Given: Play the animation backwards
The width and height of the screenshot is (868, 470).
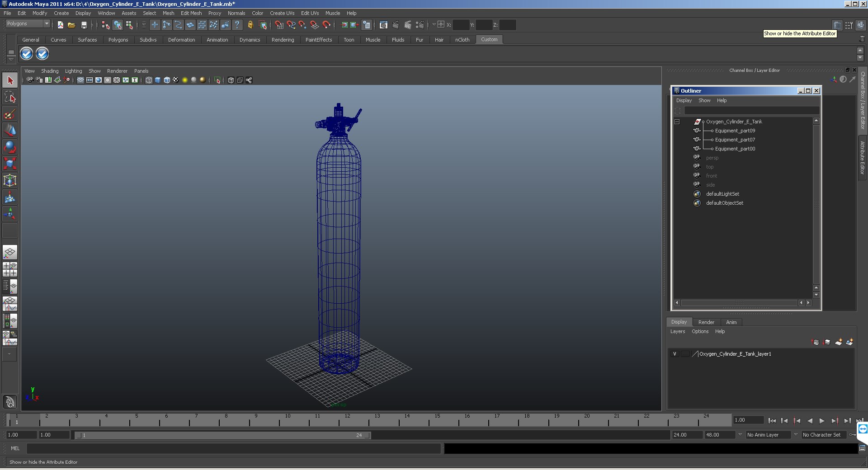Looking at the screenshot, I should tap(810, 421).
